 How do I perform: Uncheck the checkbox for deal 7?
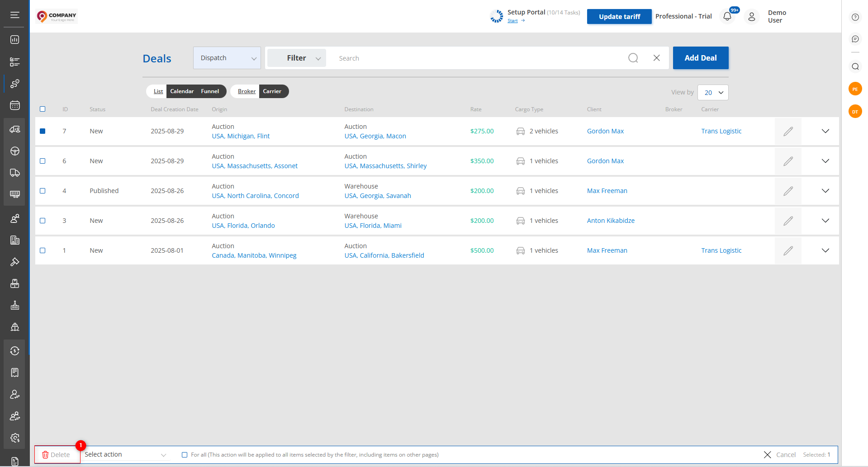click(43, 132)
